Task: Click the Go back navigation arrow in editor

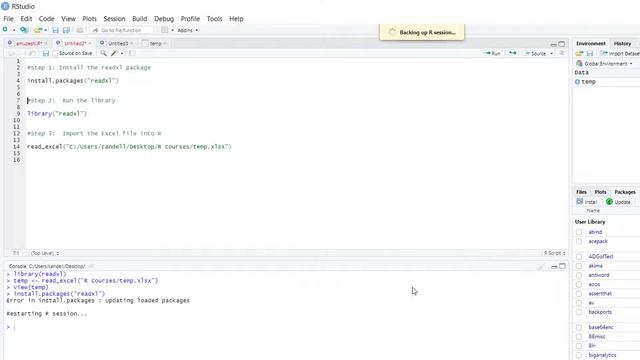Action: coord(11,53)
